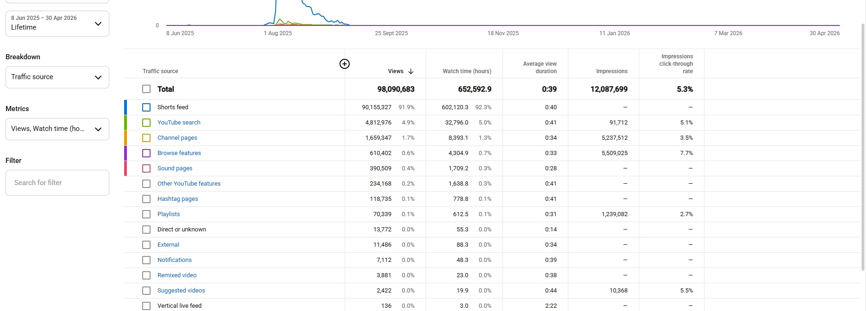
Task: Toggle the YouTube search checkbox
Action: [146, 123]
